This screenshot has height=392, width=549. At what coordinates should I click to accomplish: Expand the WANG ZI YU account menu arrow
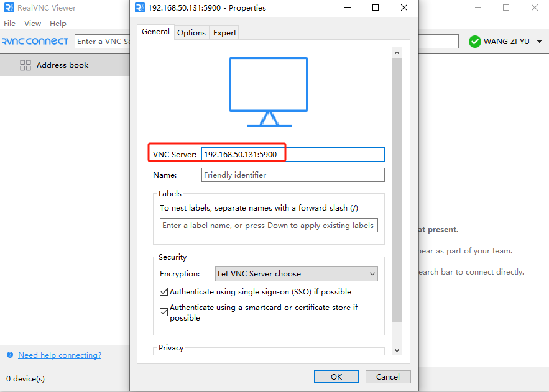point(539,42)
